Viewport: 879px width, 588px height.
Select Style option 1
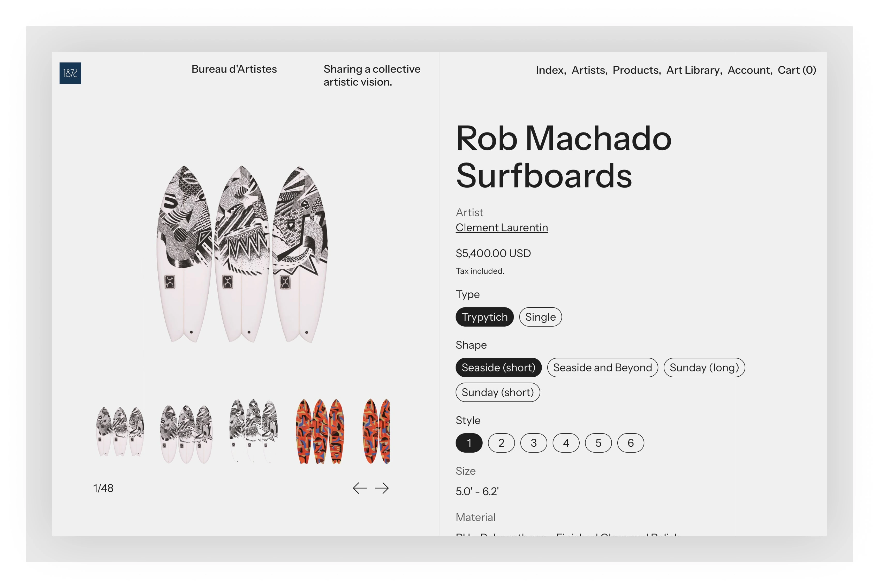point(469,443)
